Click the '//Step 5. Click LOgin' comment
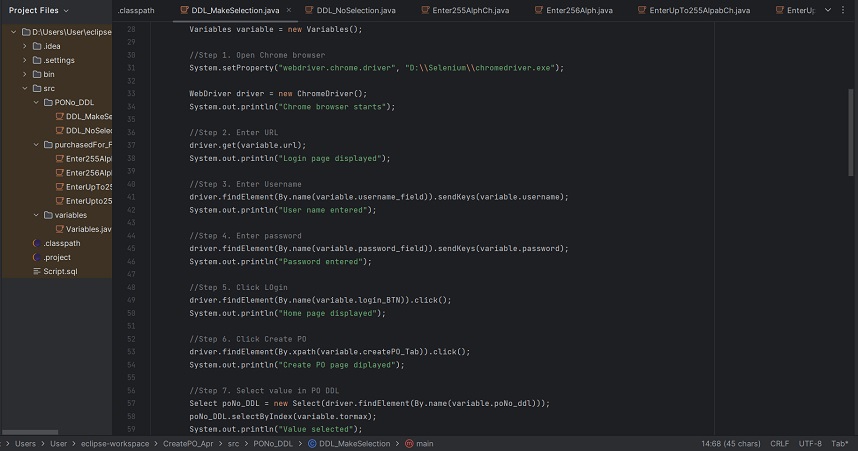The width and height of the screenshot is (858, 451). [238, 287]
